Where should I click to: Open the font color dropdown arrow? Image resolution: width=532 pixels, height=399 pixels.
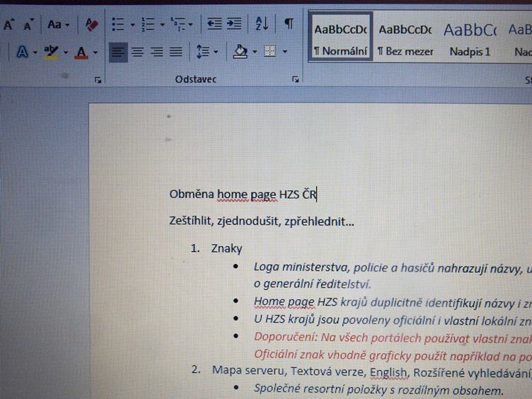point(96,52)
